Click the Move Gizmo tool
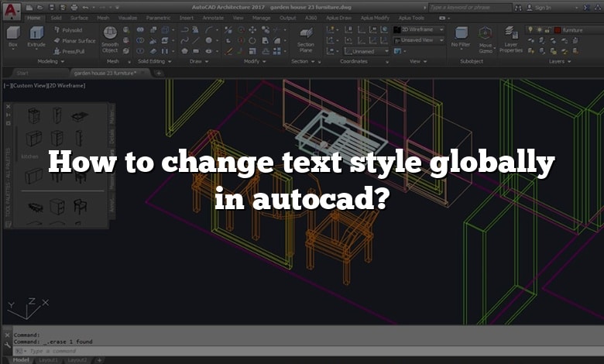 coord(486,40)
